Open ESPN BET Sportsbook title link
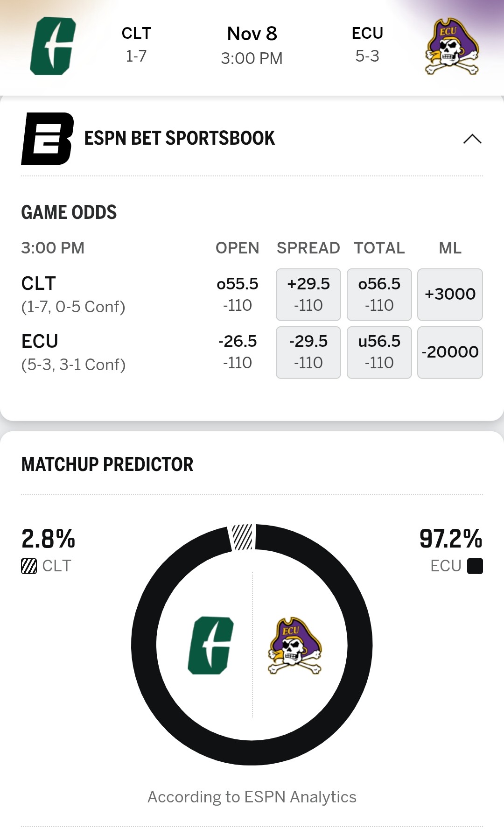Image resolution: width=504 pixels, height=836 pixels. point(179,138)
